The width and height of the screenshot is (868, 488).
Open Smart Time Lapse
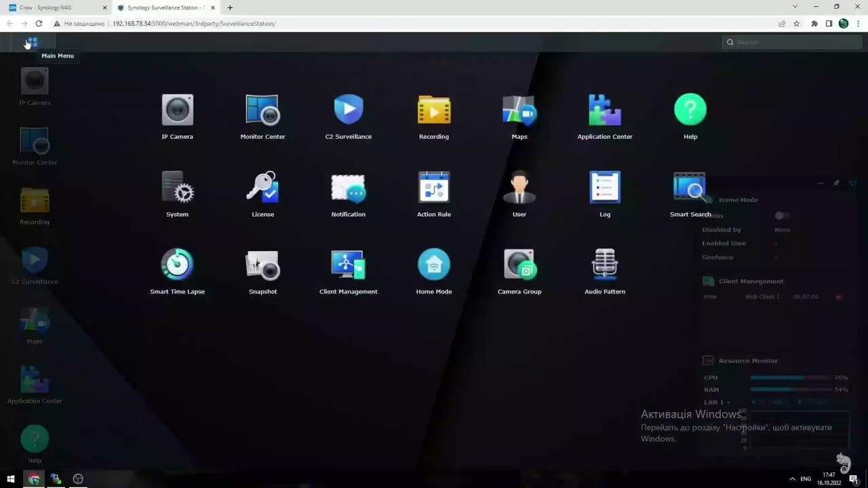[x=177, y=271]
